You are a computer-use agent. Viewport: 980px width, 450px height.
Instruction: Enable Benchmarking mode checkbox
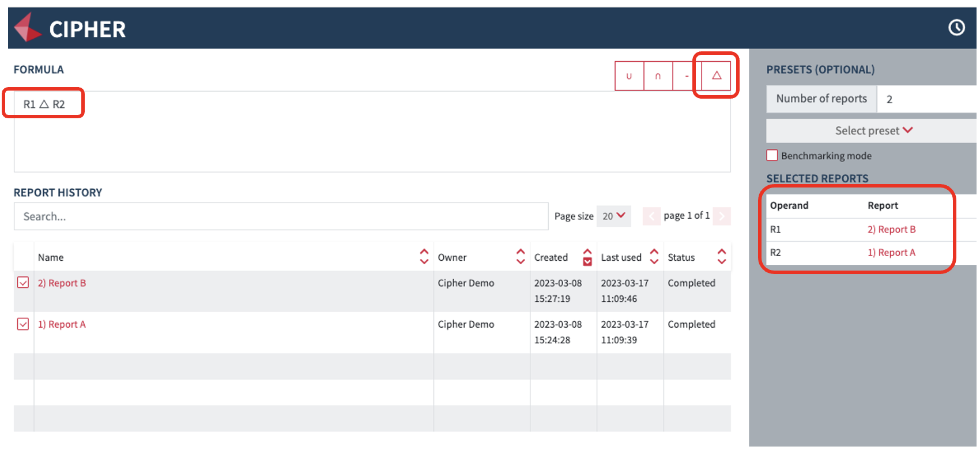coord(772,155)
